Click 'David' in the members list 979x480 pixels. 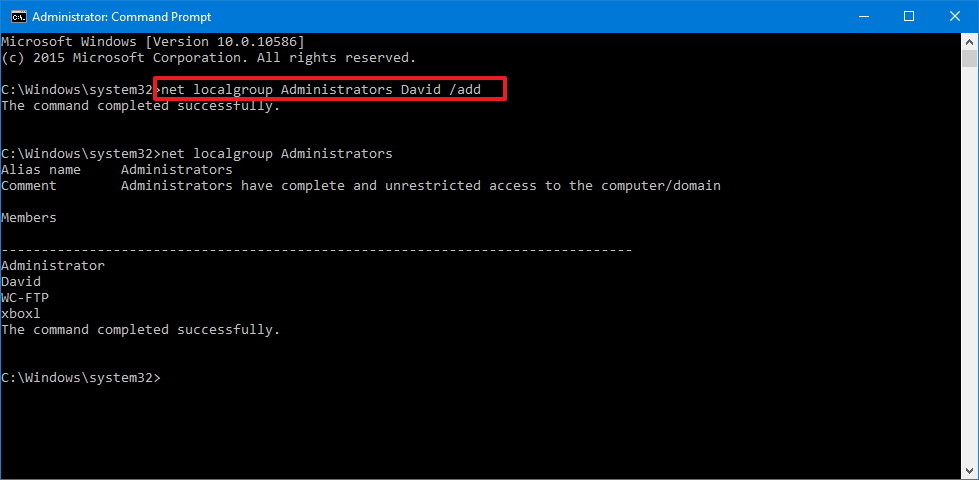click(21, 282)
